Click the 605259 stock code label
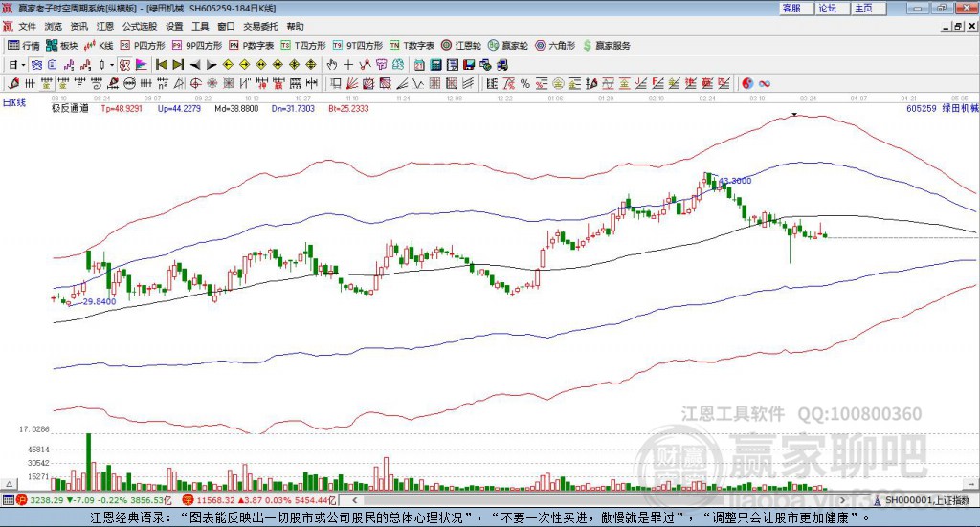Viewport: 980px width, 527px height. click(x=922, y=109)
